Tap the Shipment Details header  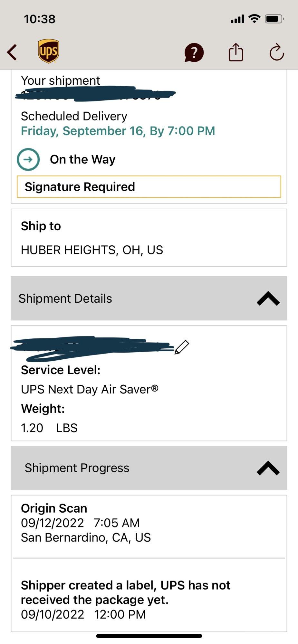coord(149,298)
